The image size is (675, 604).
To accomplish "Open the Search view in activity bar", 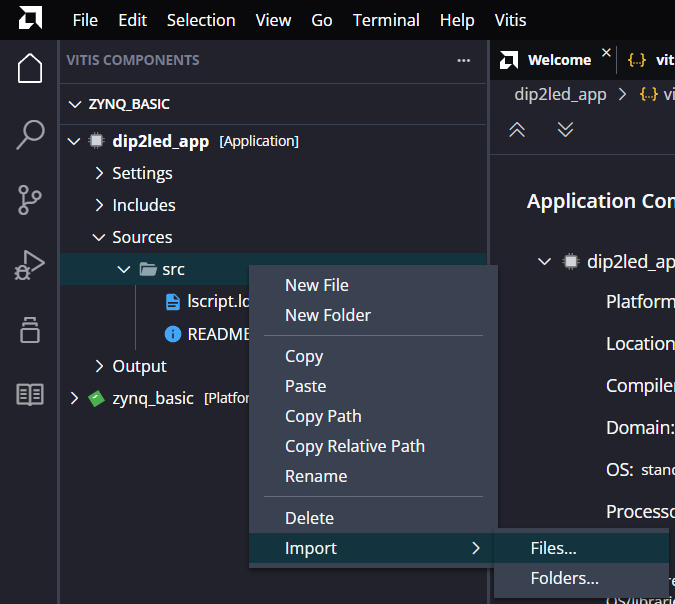I will 30,134.
